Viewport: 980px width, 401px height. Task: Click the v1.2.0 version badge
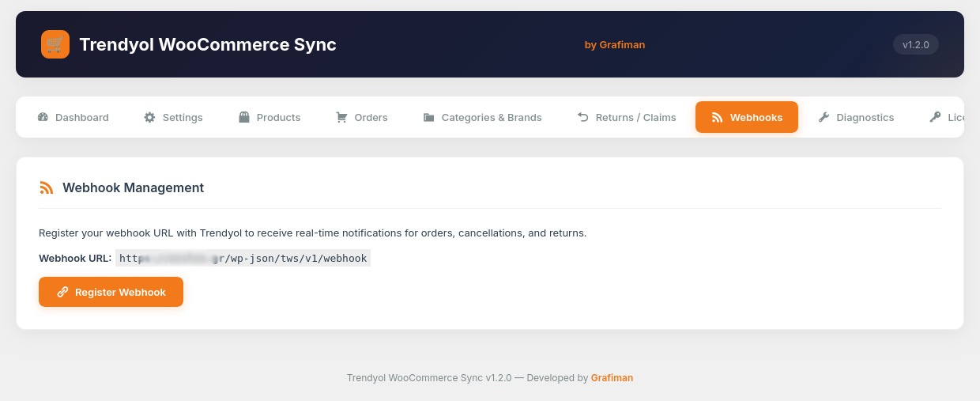point(916,44)
